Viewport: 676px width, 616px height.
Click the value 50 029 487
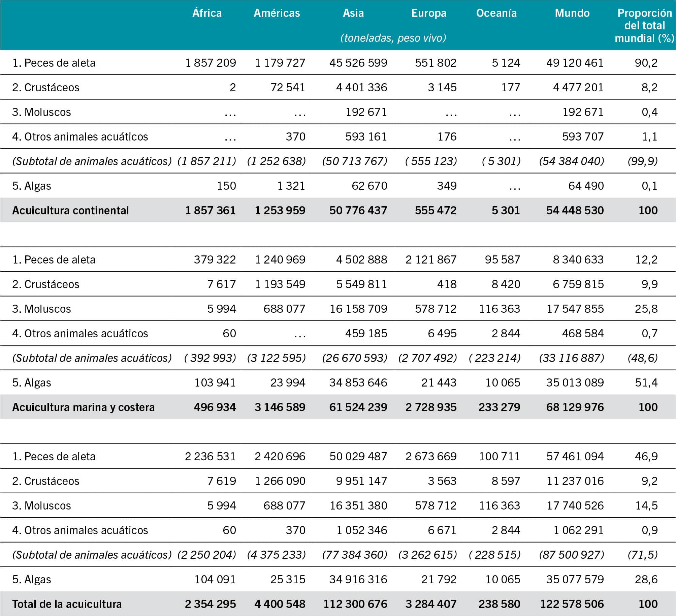click(x=358, y=456)
